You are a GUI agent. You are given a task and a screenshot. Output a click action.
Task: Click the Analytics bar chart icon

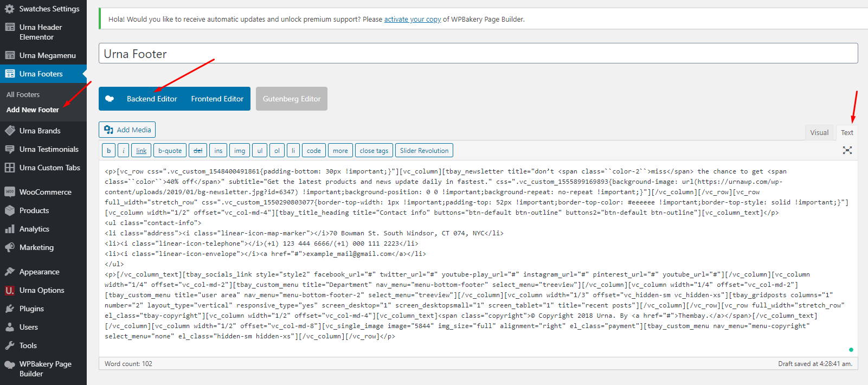10,229
